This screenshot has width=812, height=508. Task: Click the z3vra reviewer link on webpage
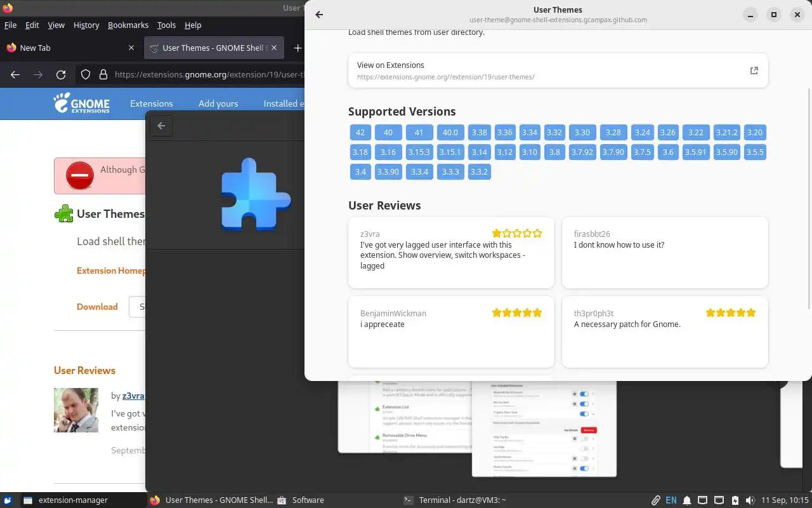133,396
